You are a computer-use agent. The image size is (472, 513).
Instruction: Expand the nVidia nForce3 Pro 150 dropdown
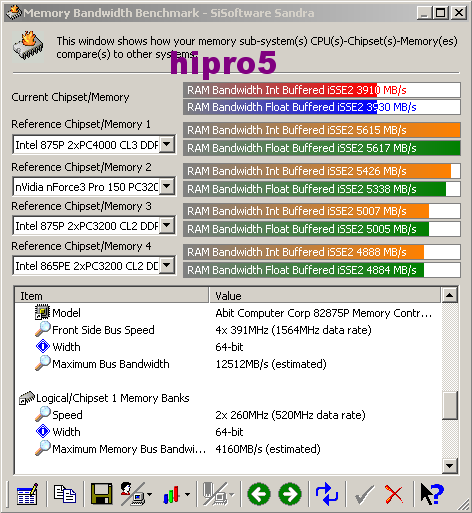pyautogui.click(x=167, y=186)
